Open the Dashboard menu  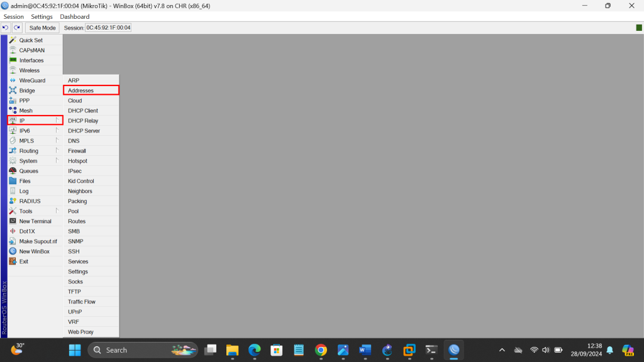point(75,16)
